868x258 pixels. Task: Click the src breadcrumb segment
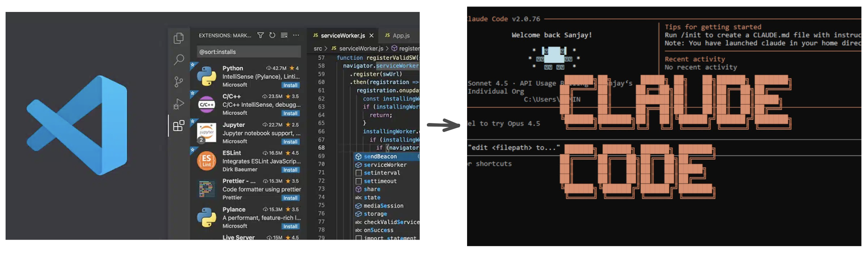[318, 49]
